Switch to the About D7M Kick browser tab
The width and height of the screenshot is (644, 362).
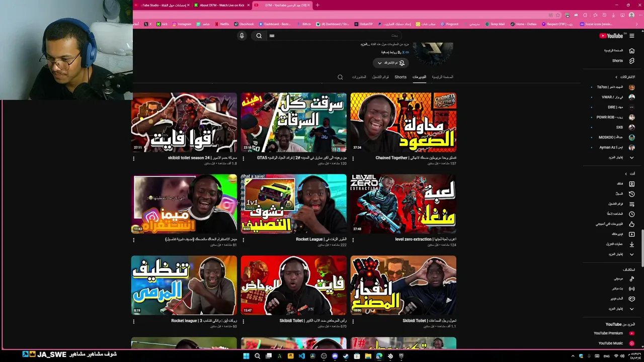(221, 5)
